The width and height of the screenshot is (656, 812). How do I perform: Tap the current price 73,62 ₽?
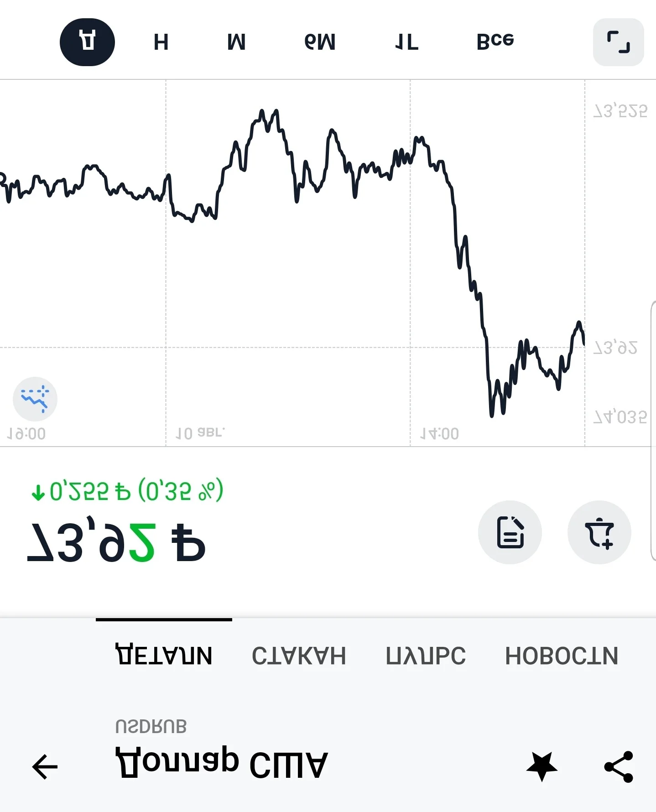(116, 542)
